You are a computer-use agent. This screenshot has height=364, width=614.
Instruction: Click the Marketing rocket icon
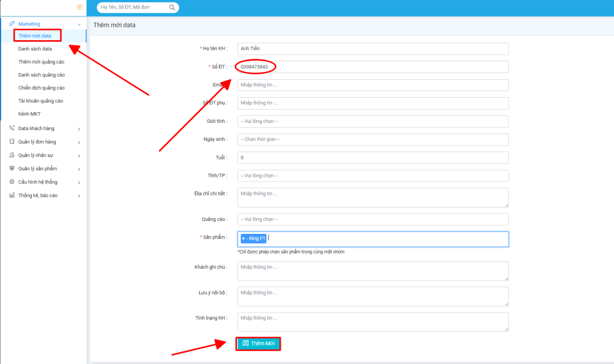12,24
